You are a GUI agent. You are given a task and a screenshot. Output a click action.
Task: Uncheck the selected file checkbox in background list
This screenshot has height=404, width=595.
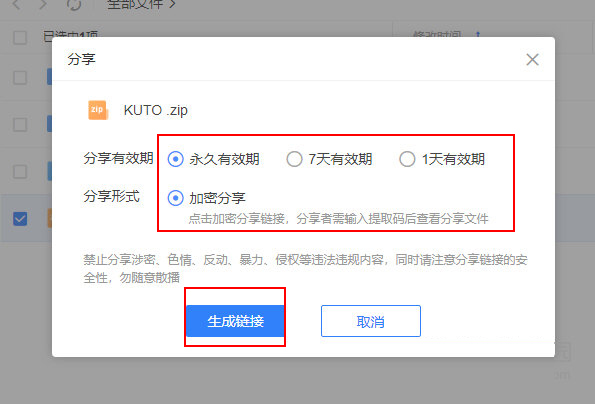point(20,219)
